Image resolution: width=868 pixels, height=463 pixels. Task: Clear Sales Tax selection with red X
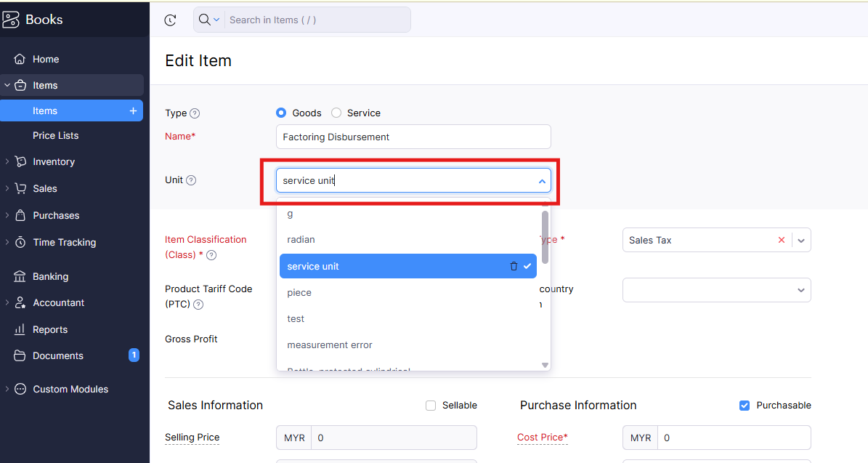tap(782, 240)
